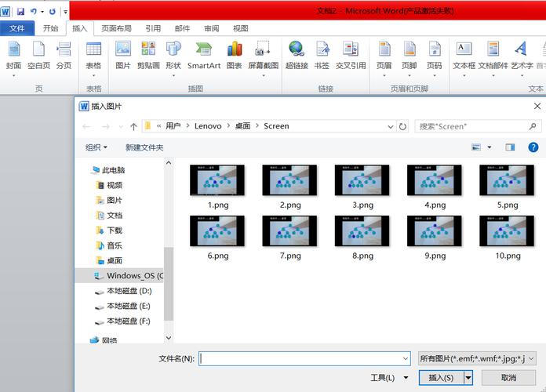
Task: Click the search Screen box
Action: [x=478, y=126]
